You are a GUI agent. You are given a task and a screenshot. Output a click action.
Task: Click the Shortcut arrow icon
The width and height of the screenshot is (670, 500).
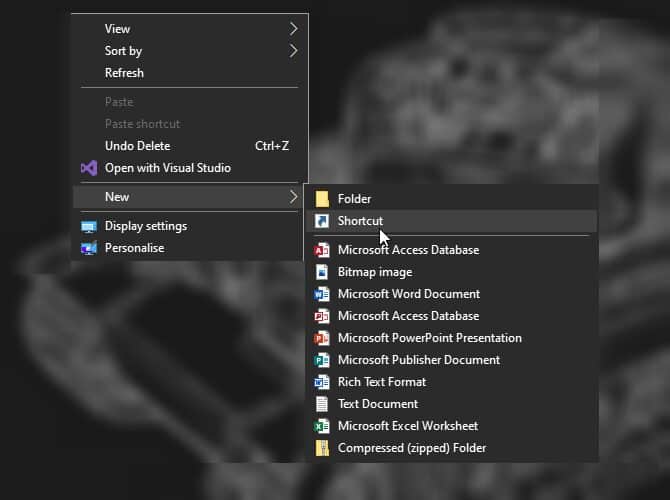click(322, 221)
